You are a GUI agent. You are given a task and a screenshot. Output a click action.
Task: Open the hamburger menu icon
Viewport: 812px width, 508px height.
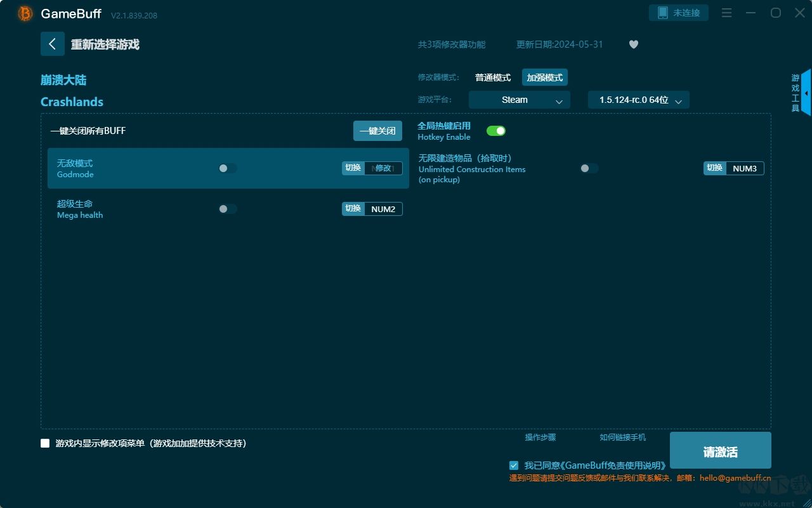point(727,13)
